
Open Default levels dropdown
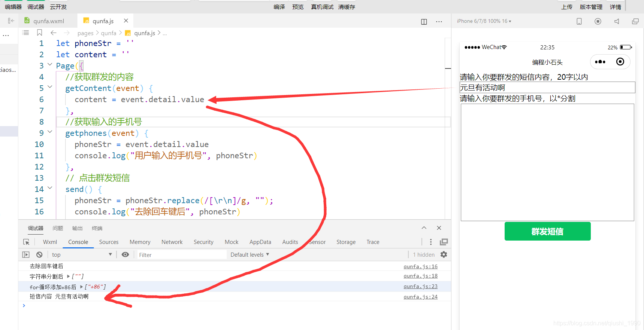[x=250, y=255]
